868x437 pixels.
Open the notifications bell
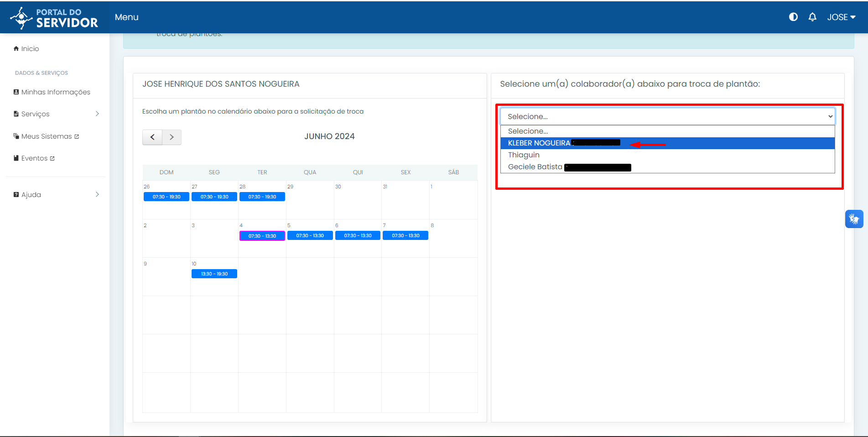(812, 17)
